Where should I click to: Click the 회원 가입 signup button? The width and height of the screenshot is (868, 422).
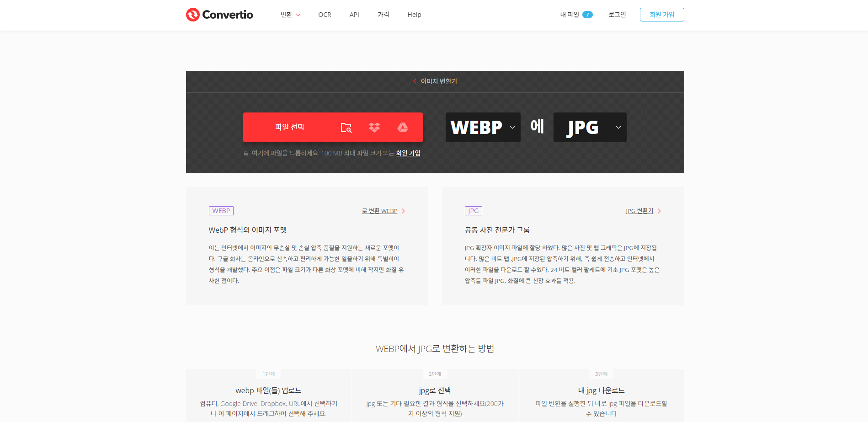click(662, 14)
